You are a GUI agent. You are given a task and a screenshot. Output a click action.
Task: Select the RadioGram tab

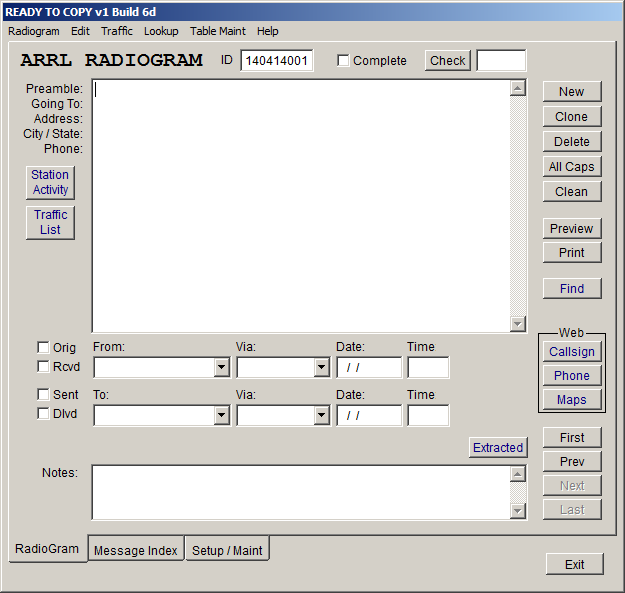[x=47, y=549]
